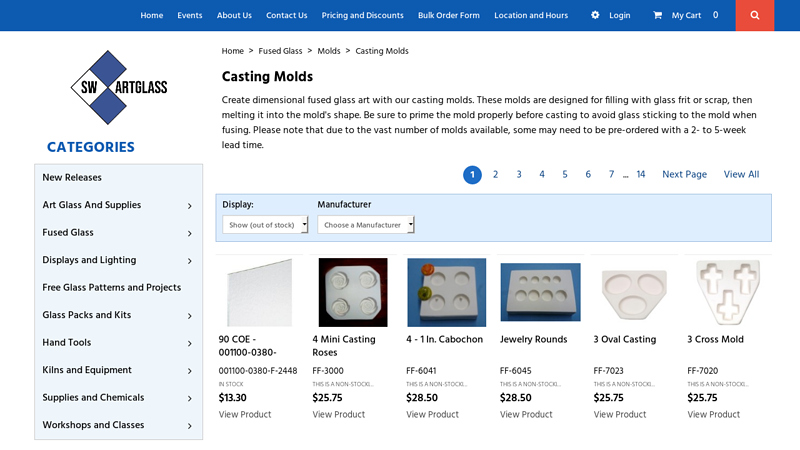
Task: Go to Bulk Order Form
Action: [449, 15]
